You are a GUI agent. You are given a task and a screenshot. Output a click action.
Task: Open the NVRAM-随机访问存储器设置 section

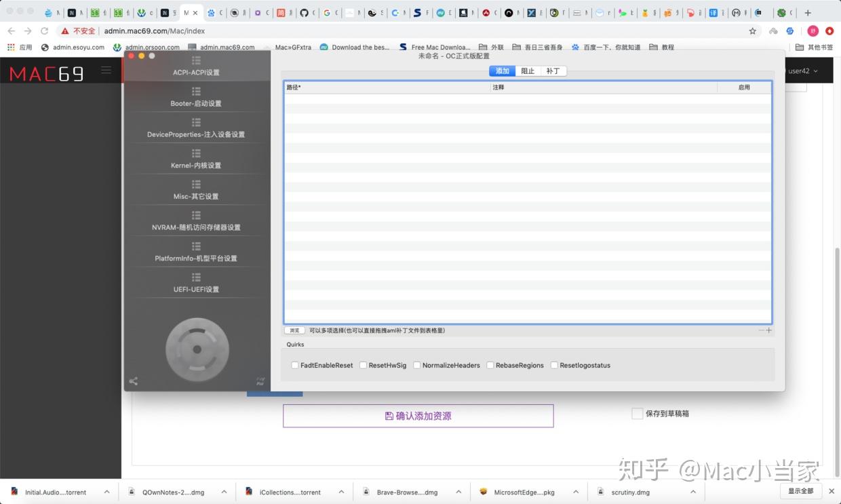pos(196,227)
